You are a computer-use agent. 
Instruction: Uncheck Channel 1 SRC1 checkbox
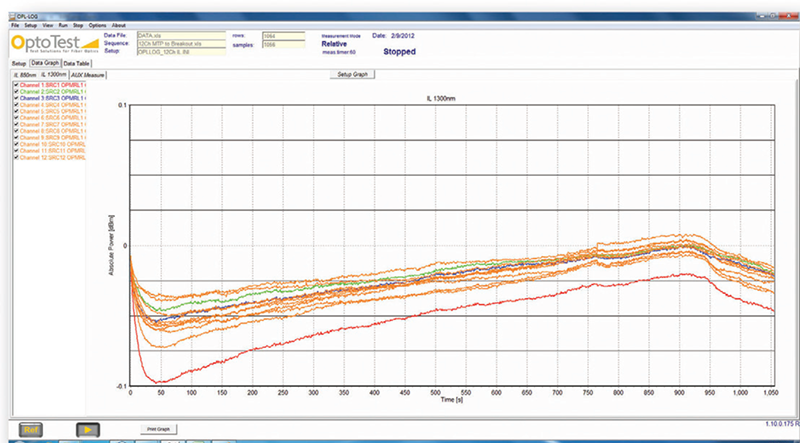[x=16, y=85]
